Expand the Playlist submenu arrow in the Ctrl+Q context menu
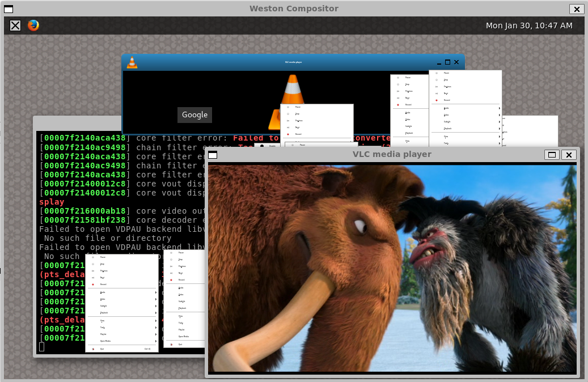Viewport: 588px width, 382px height. [155, 334]
